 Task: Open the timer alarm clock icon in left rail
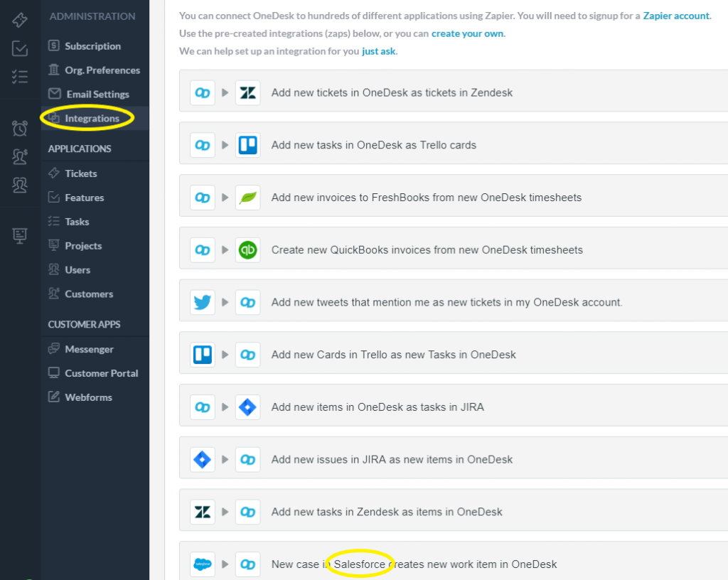pyautogui.click(x=20, y=129)
